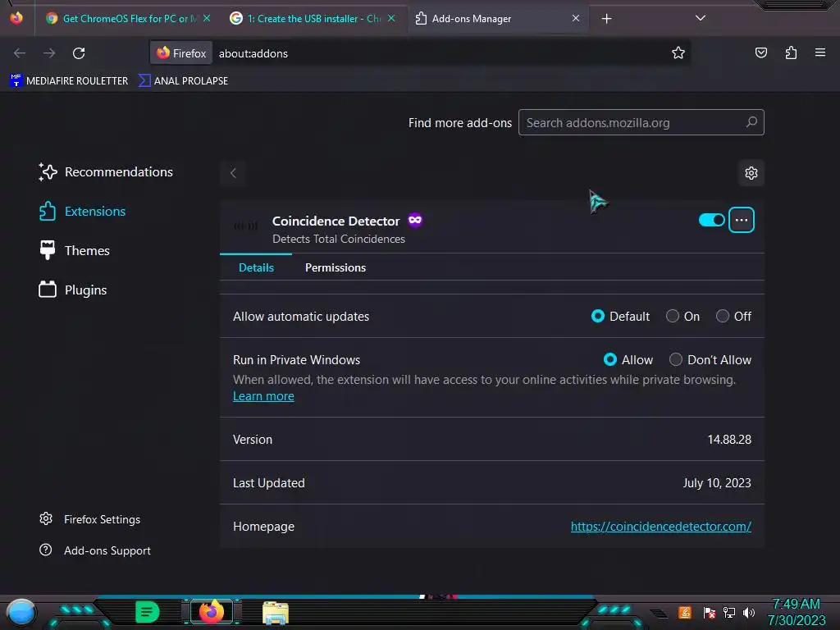Click the Last Updated date July 10, 2023
This screenshot has width=840, height=630.
(x=717, y=482)
